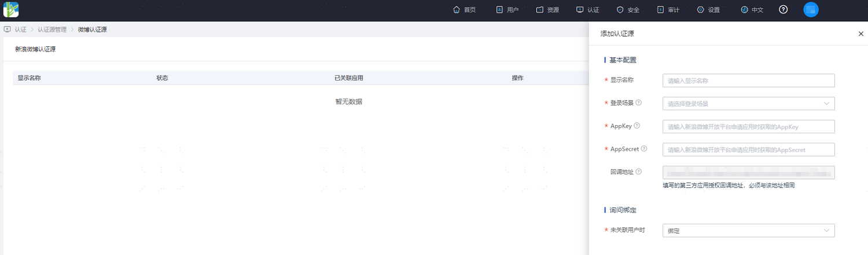
Task: Show help tooltip for 登录场景
Action: [639, 103]
